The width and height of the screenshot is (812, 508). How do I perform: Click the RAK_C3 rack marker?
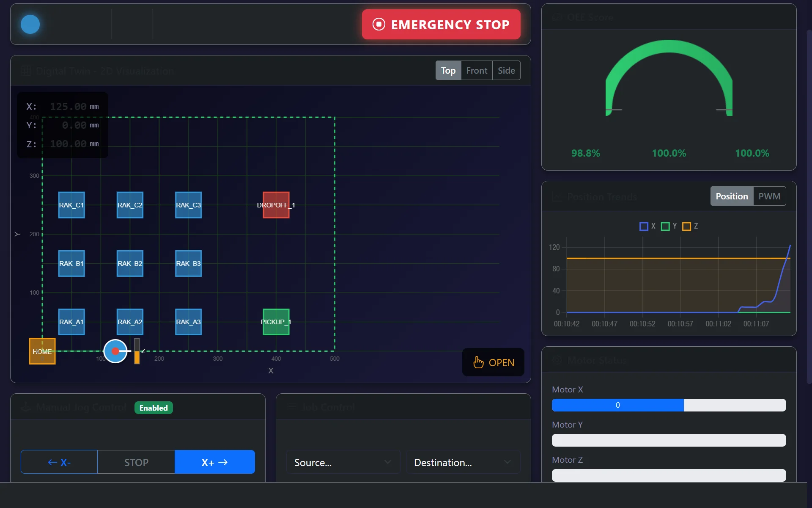click(x=188, y=205)
